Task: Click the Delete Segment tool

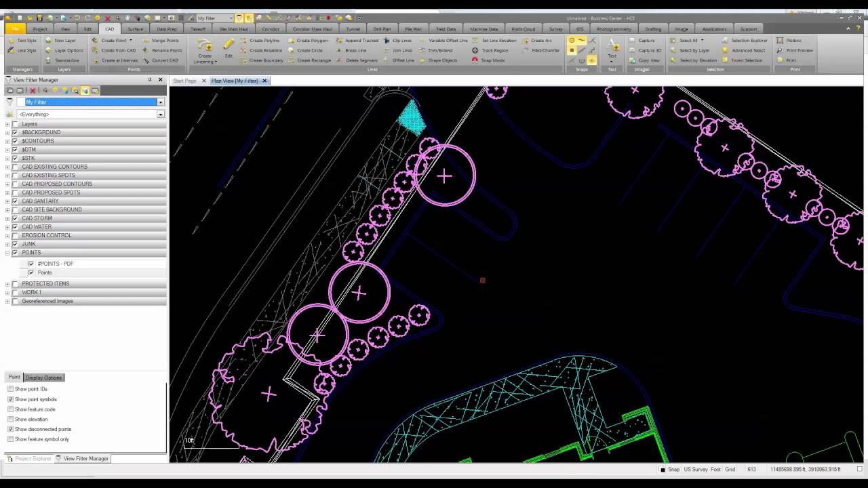Action: pyautogui.click(x=357, y=60)
